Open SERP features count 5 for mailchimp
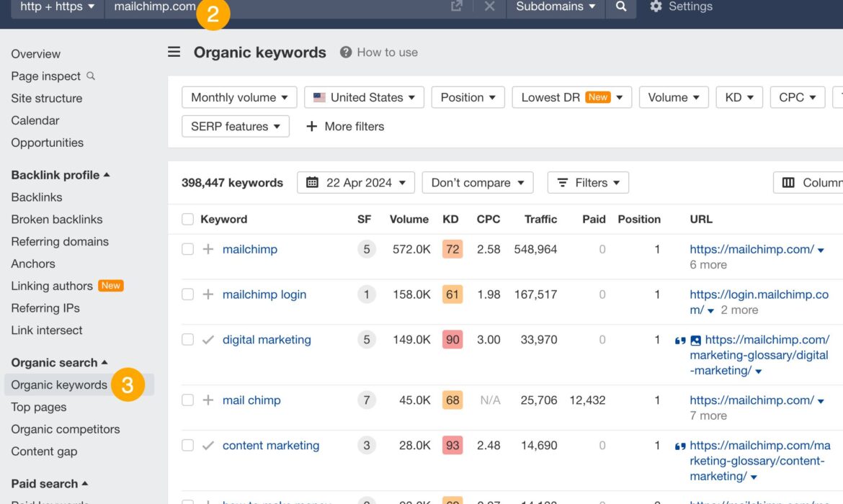 click(367, 249)
